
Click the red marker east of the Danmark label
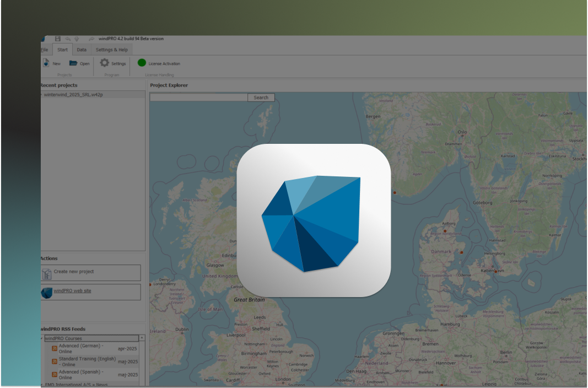tap(461, 252)
